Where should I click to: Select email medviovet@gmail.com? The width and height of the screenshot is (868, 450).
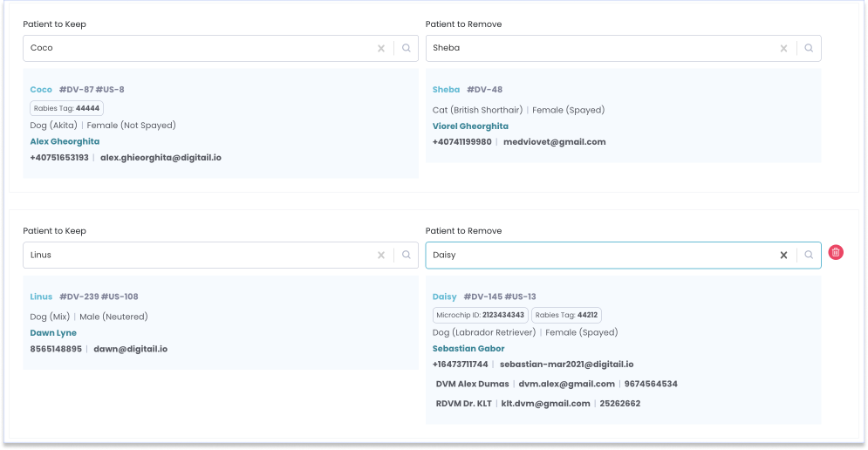click(554, 142)
